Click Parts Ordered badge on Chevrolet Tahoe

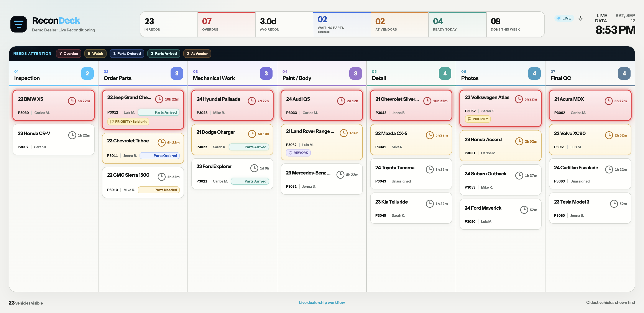[159, 156]
